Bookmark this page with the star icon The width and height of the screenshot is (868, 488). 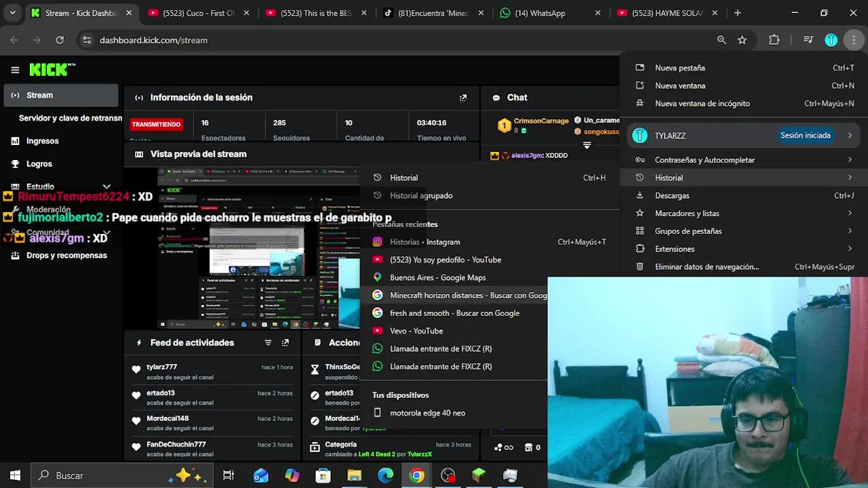742,40
